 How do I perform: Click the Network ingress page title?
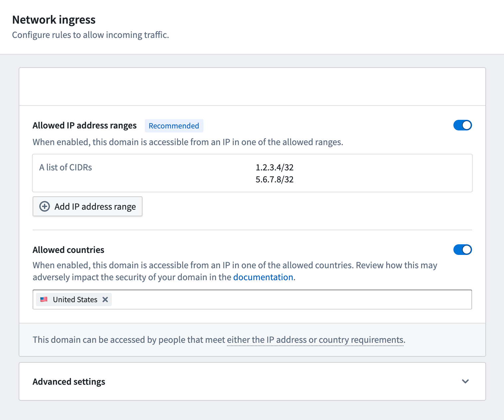pos(54,20)
